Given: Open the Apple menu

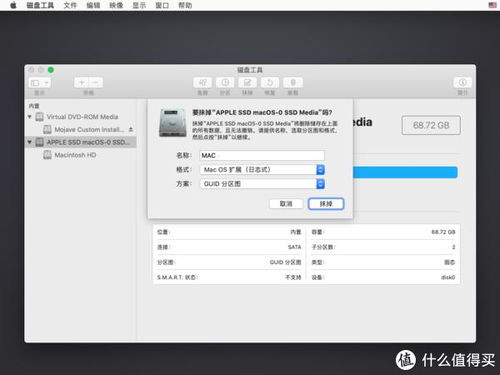Looking at the screenshot, I should 13,5.
